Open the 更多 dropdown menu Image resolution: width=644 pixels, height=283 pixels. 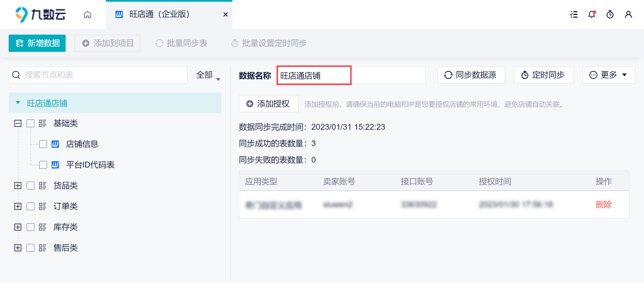(x=609, y=75)
